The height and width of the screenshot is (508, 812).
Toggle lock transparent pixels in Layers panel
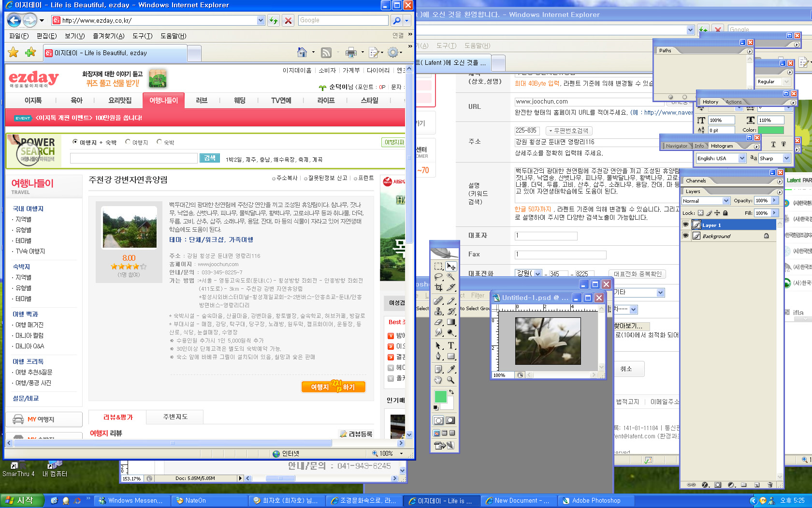[701, 213]
